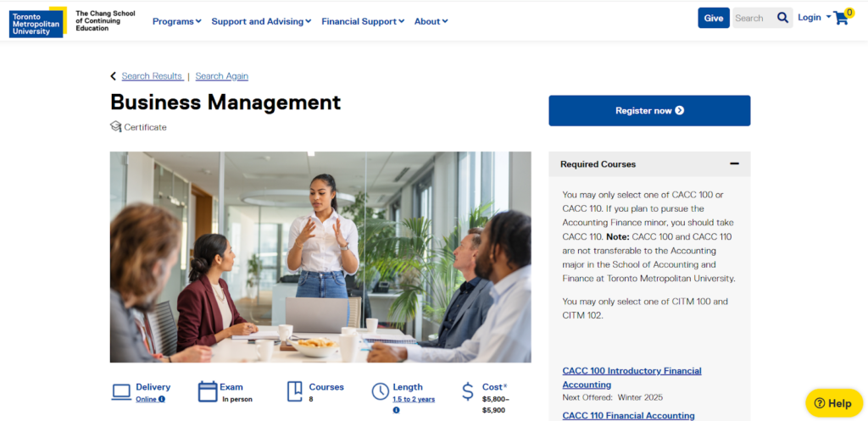Collapse the Required Courses section
Screen dimensions: 868x421
tap(734, 163)
